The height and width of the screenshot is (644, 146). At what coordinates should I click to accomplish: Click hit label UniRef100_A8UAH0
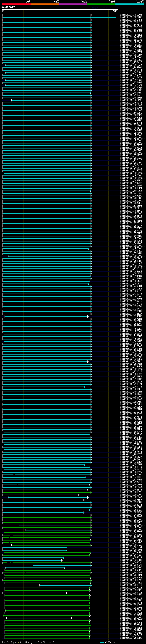[x=131, y=93]
